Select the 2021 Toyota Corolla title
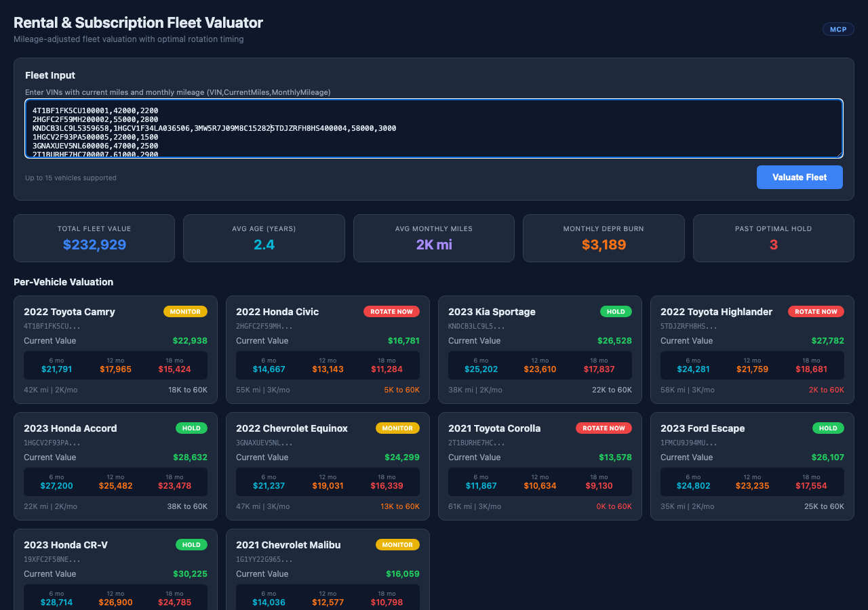The height and width of the screenshot is (610, 868). [x=494, y=428]
